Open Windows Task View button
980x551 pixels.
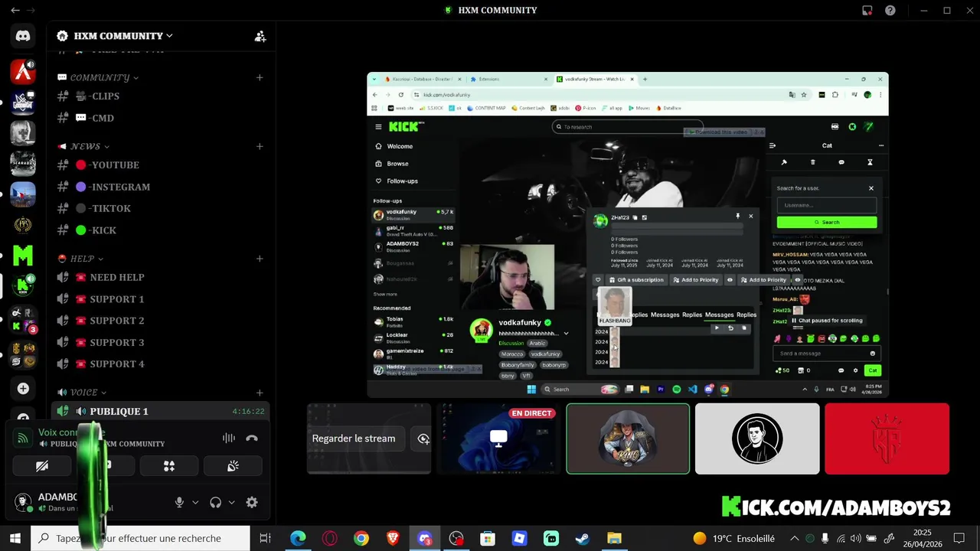[265, 539]
